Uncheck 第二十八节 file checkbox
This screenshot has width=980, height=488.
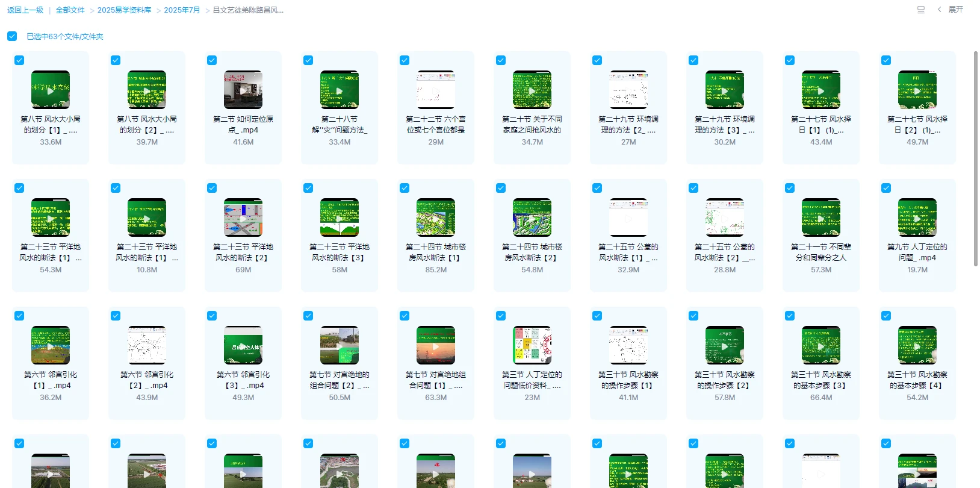point(308,60)
